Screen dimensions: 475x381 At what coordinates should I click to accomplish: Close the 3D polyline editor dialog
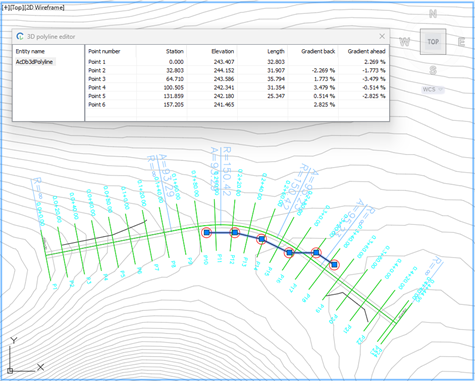coord(382,36)
